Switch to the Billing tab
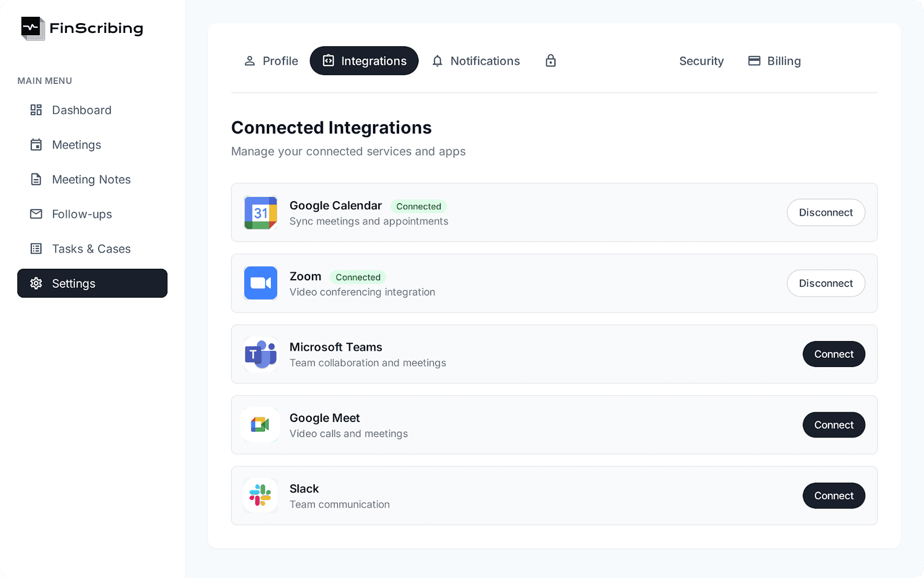This screenshot has width=924, height=578. (x=774, y=61)
